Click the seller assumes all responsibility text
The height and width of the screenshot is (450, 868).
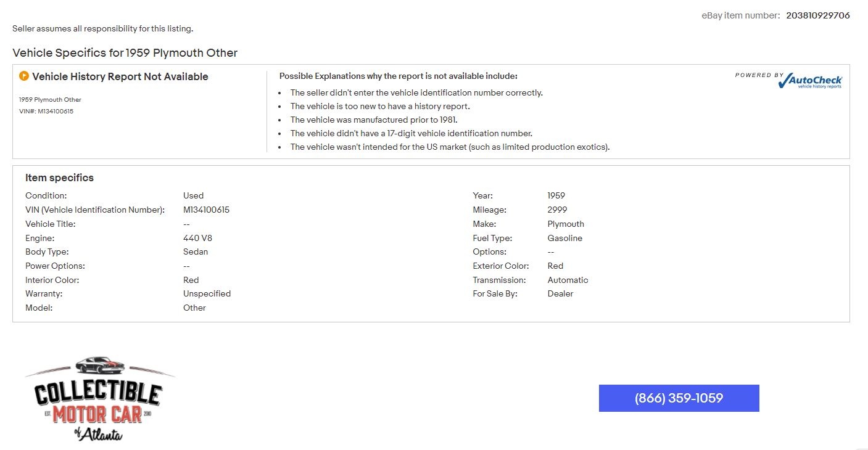102,28
